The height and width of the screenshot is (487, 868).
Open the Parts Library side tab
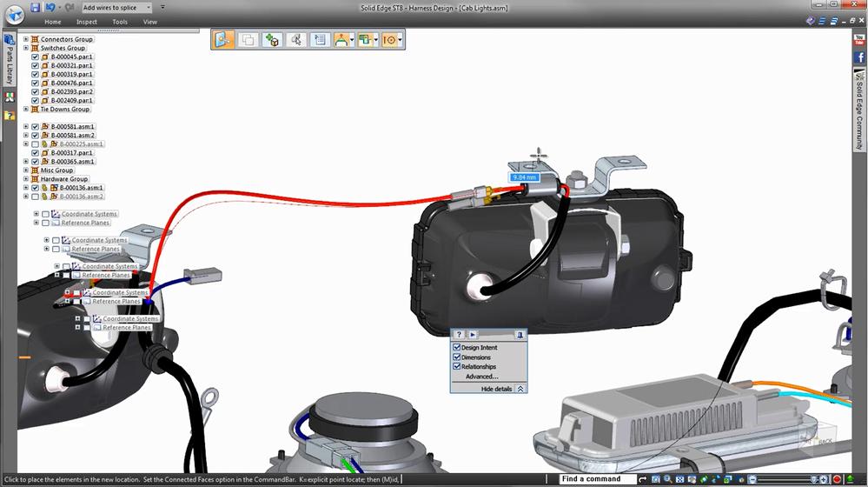coord(10,59)
